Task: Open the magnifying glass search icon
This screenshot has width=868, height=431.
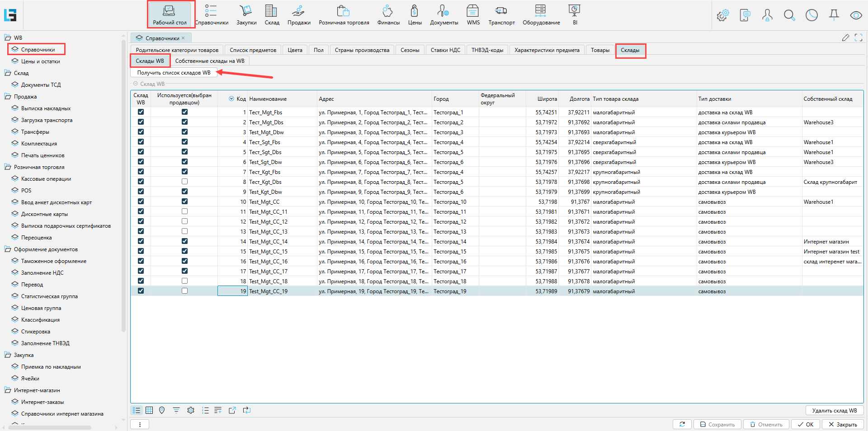Action: [x=789, y=15]
